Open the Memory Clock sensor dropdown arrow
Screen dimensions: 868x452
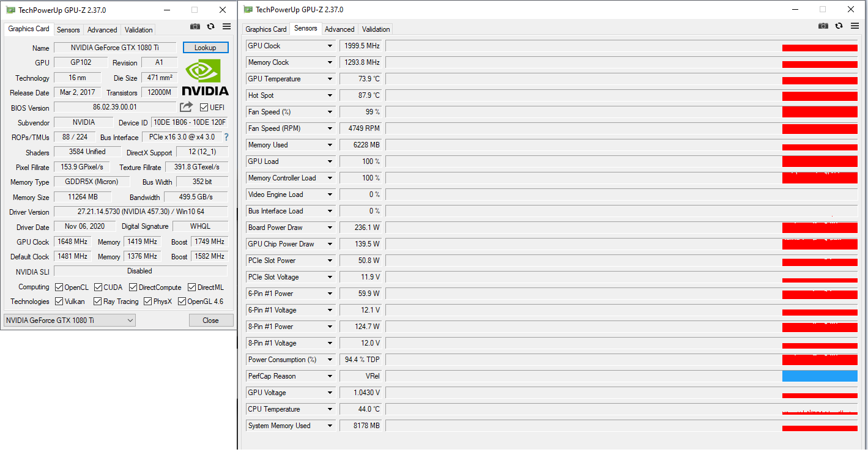point(330,62)
